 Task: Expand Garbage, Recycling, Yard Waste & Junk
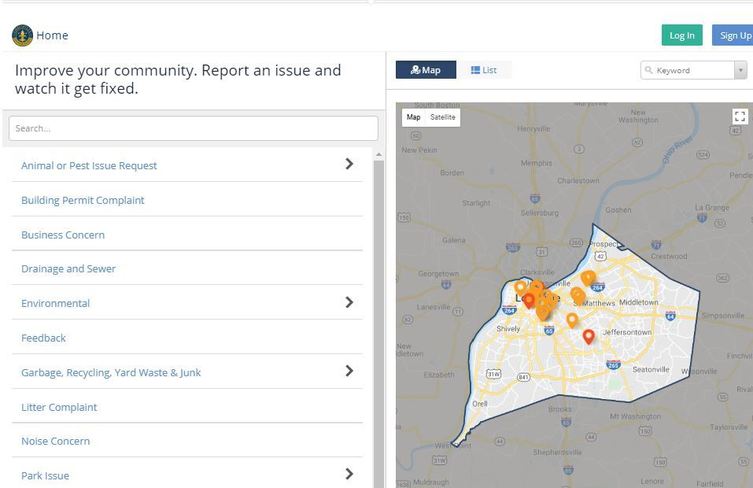pyautogui.click(x=349, y=371)
